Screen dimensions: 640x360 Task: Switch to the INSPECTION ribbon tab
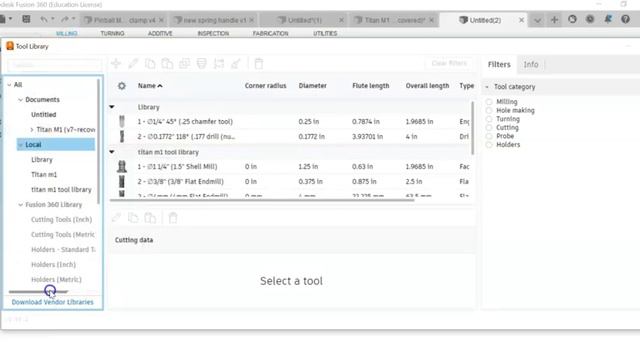pos(213,33)
